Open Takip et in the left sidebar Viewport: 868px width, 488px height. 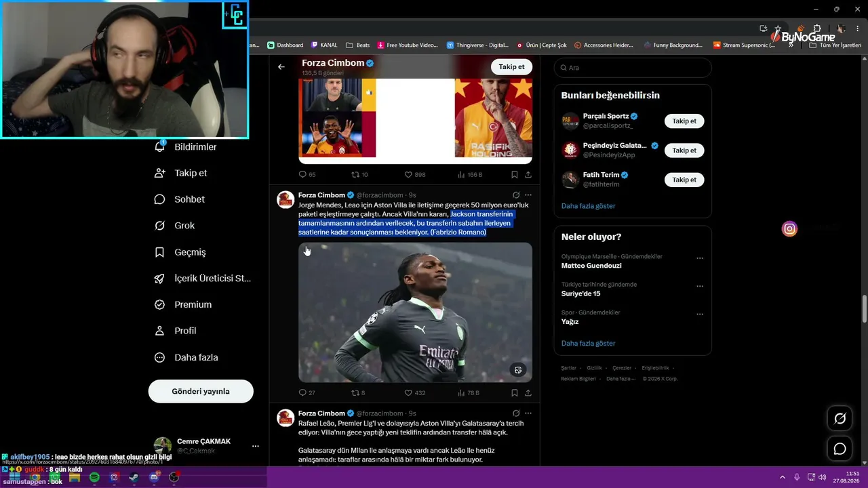(x=180, y=173)
